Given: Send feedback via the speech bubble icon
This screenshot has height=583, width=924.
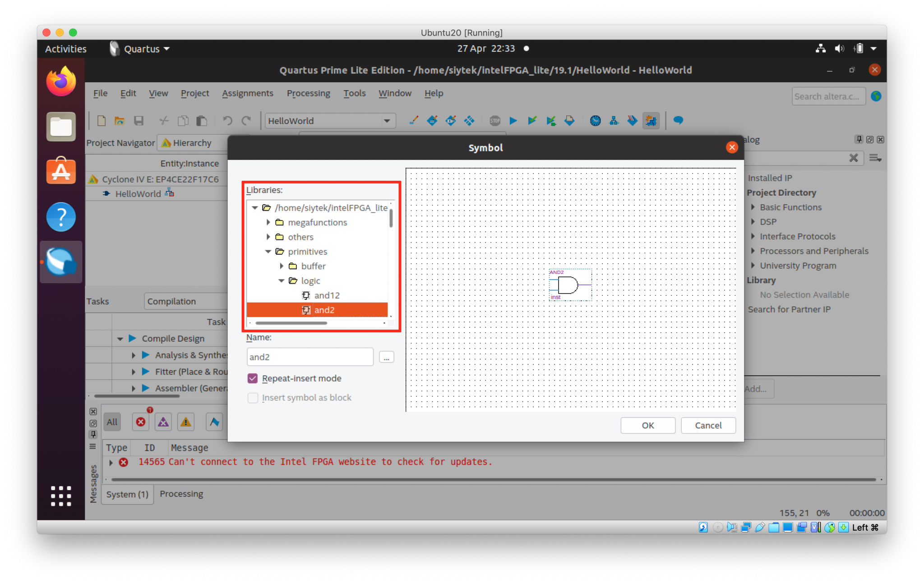Looking at the screenshot, I should (678, 121).
